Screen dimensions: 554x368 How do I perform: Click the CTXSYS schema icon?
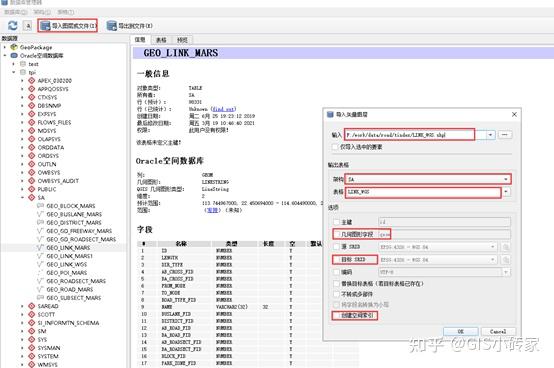[31, 97]
